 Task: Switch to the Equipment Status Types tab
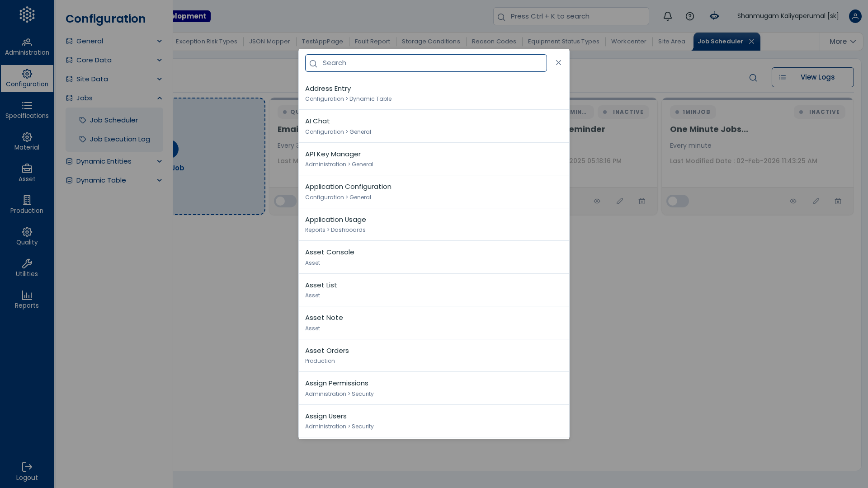click(x=564, y=42)
